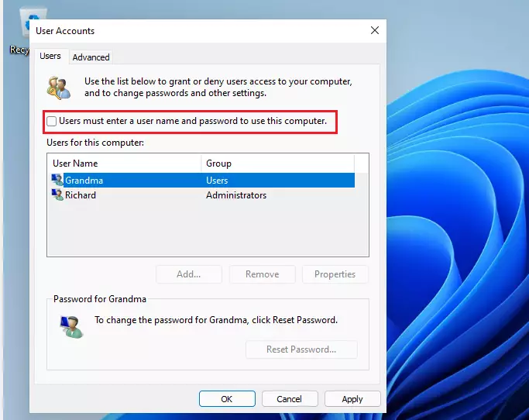Select the Grandma row in users list
Image resolution: width=529 pixels, height=420 pixels.
point(202,181)
